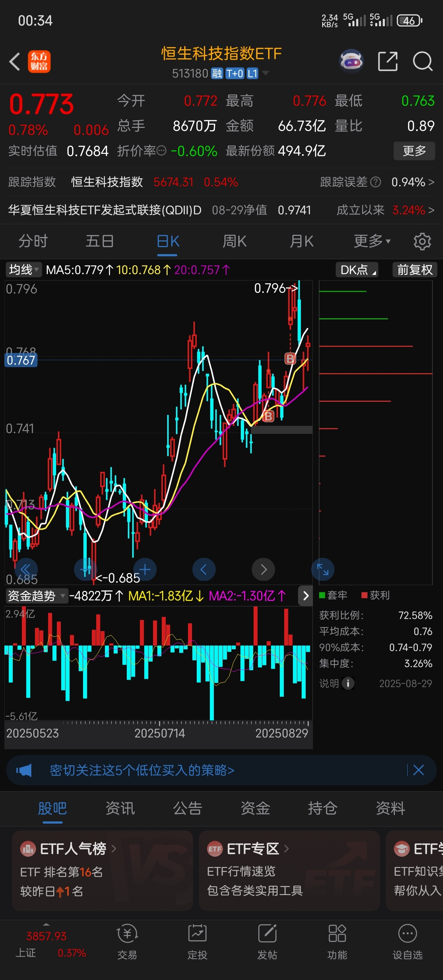
Task: Expand the Shanghai index bar arrow
Action: pyautogui.click(x=46, y=925)
